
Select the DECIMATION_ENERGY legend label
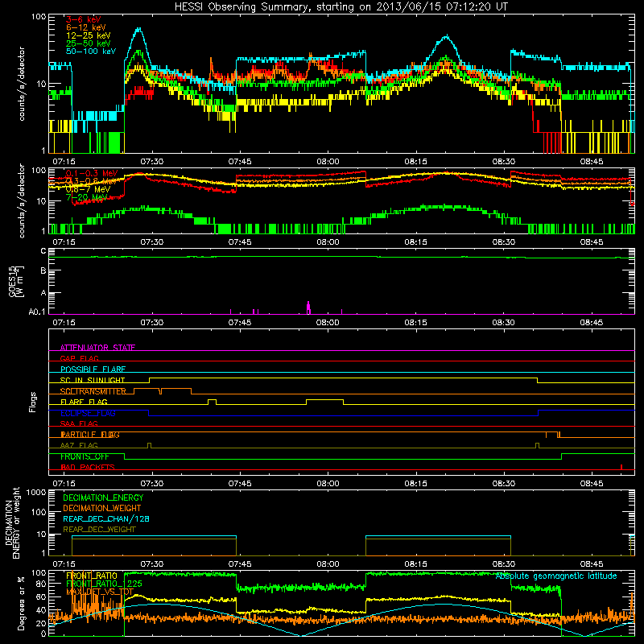point(103,497)
